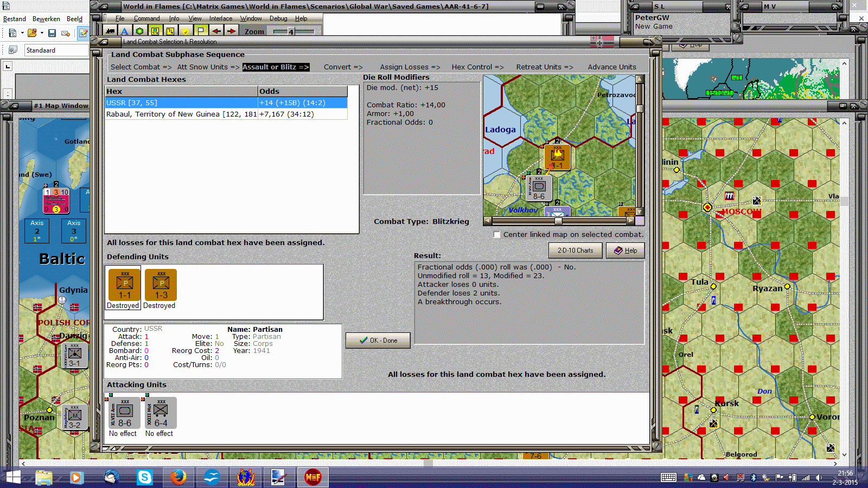Open File Explorer from taskbar
This screenshot has width=868, height=488.
[x=44, y=477]
